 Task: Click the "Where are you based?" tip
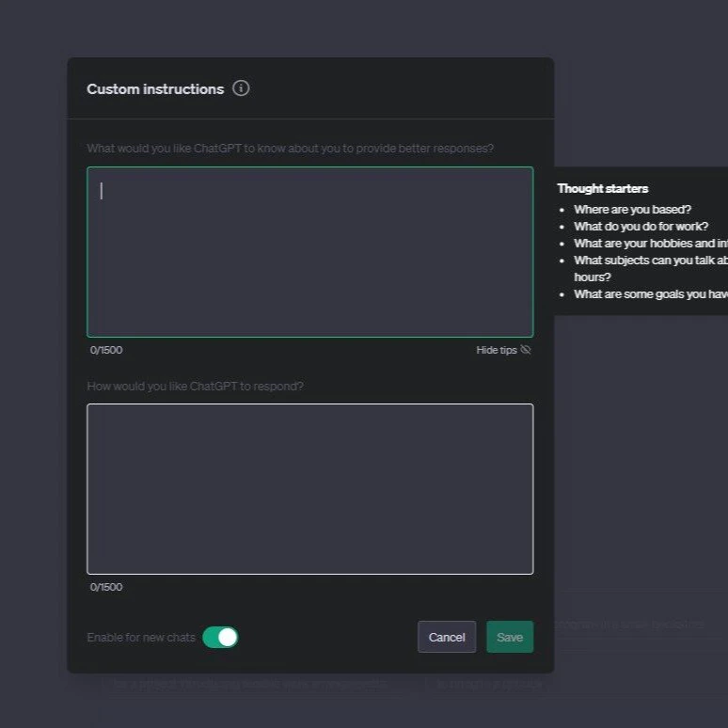632,210
